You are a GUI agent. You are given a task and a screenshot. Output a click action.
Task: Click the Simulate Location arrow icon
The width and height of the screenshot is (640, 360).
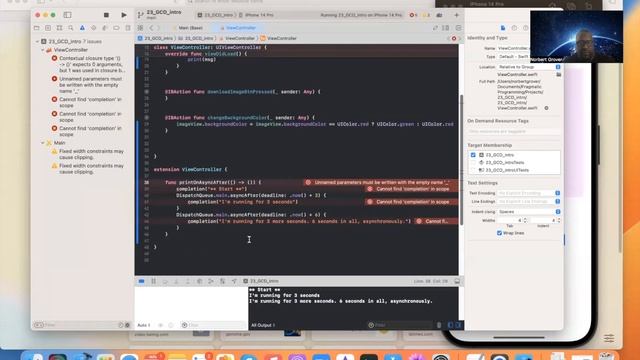click(234, 281)
